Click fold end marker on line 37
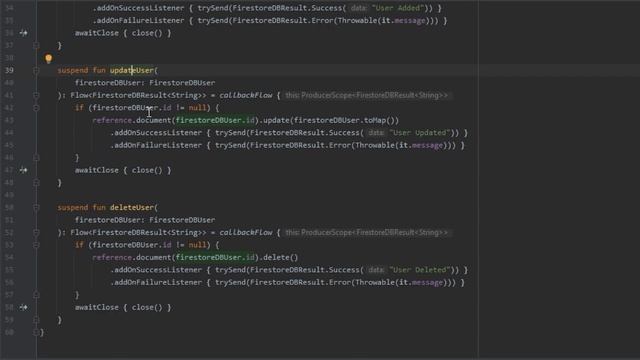 (x=36, y=45)
